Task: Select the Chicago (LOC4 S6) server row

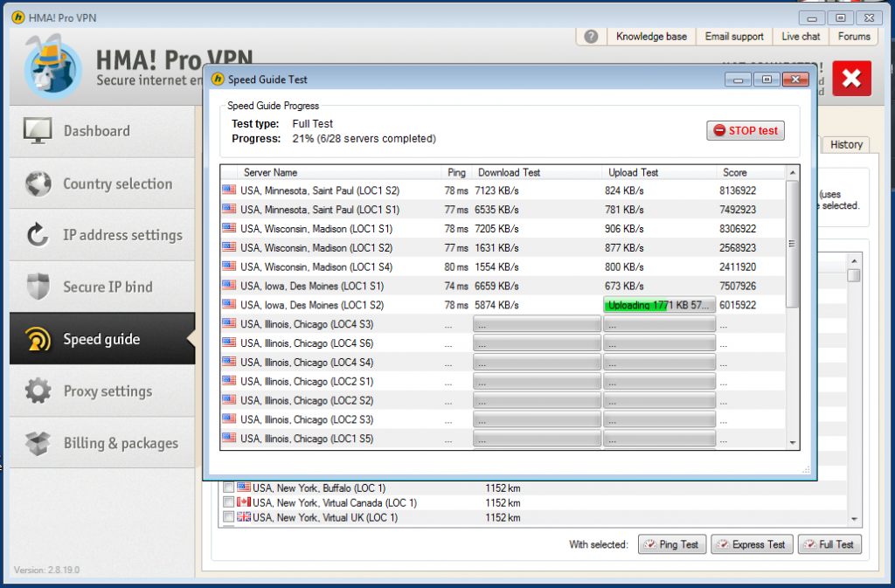Action: coord(503,342)
